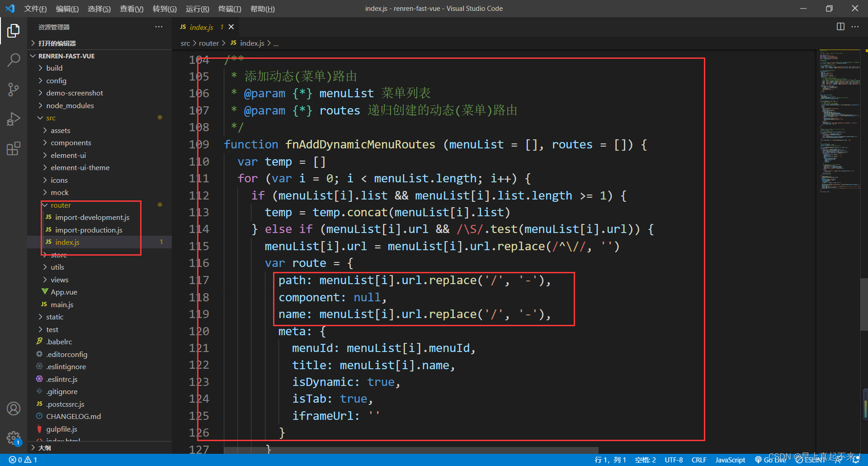Split the editor to the right
The width and height of the screenshot is (868, 466).
(840, 27)
